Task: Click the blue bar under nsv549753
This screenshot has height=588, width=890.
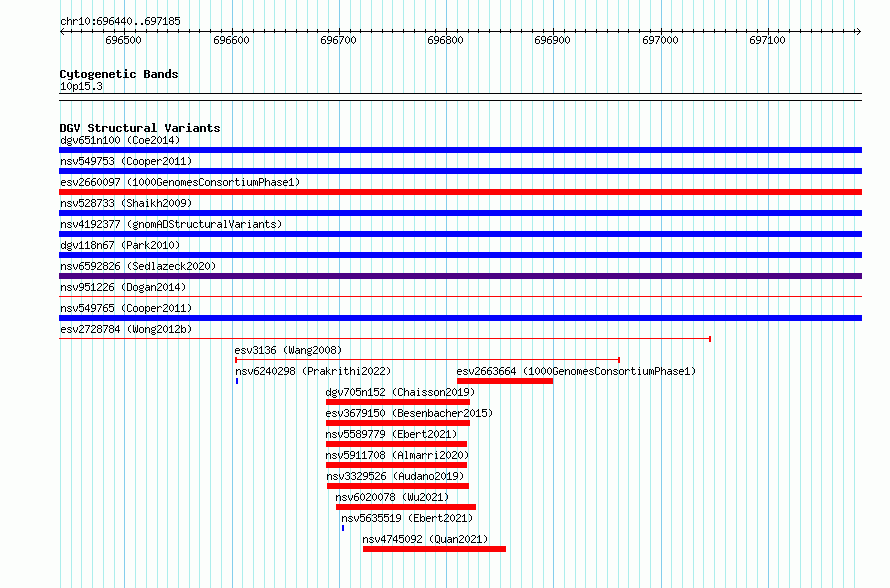Action: coord(460,171)
